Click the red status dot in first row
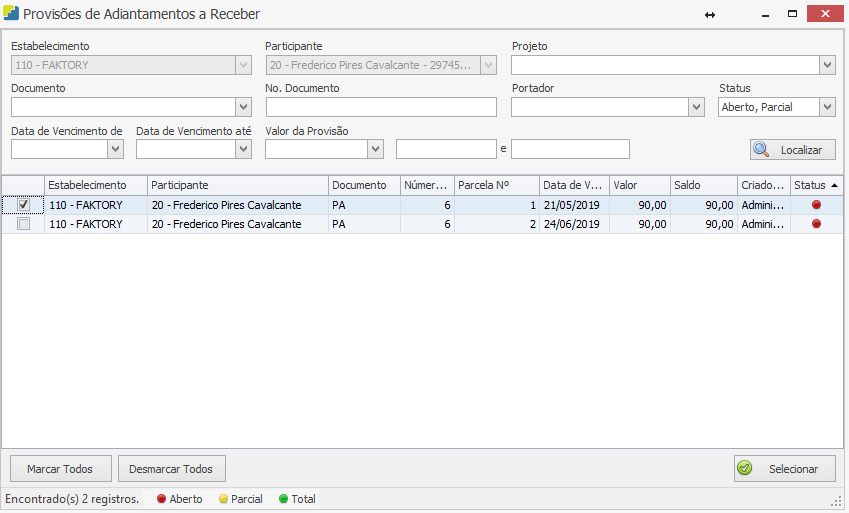Screen dimensions: 849x513 click(x=816, y=205)
